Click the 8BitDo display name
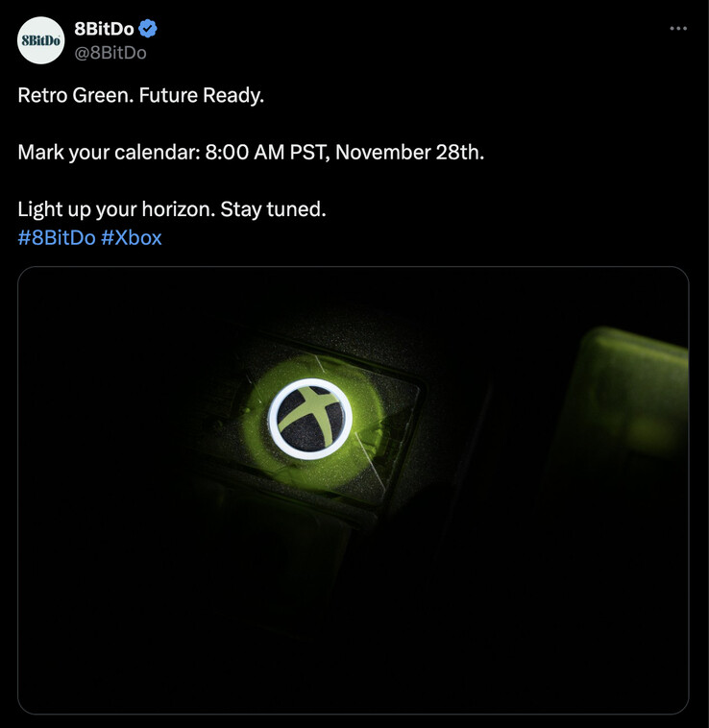Screen dimensions: 709x728 click(104, 29)
